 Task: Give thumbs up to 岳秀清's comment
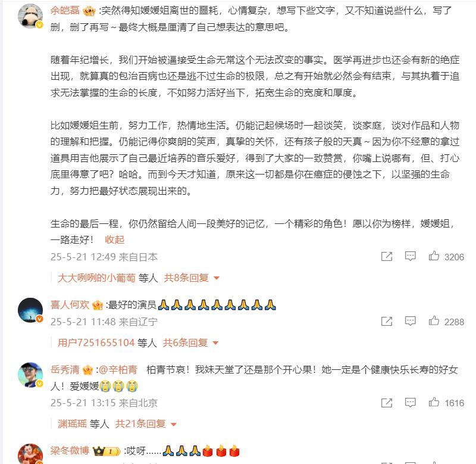[434, 402]
